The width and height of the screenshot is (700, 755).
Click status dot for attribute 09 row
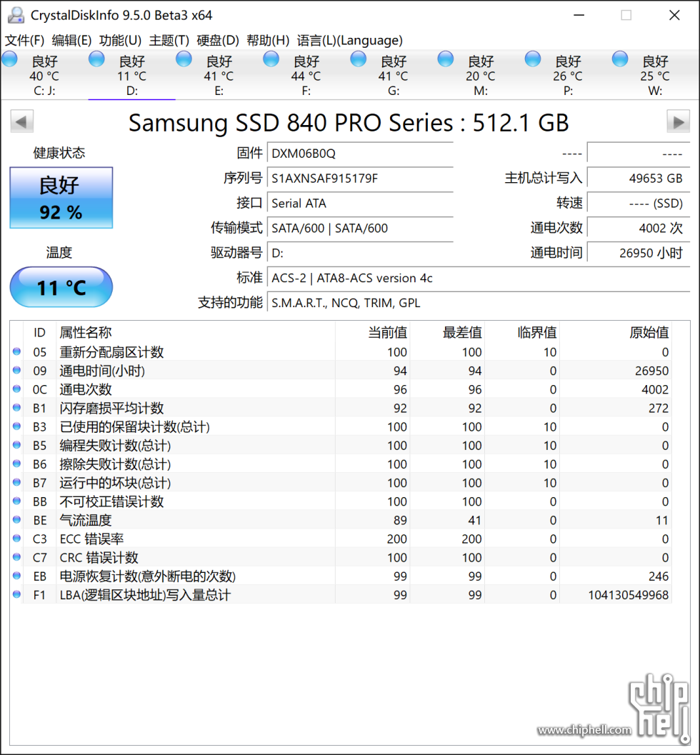pos(17,370)
